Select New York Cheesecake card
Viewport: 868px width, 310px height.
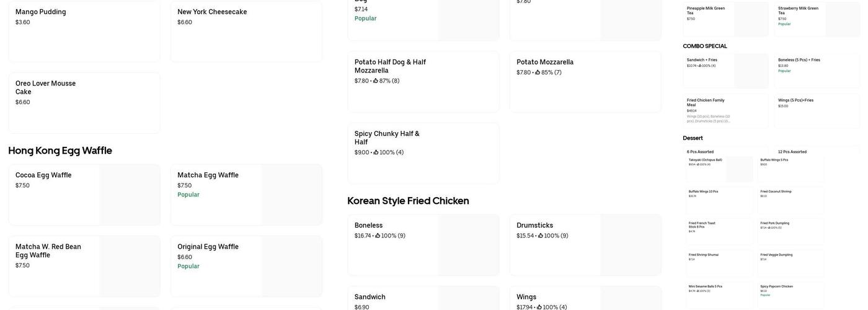coord(246,31)
